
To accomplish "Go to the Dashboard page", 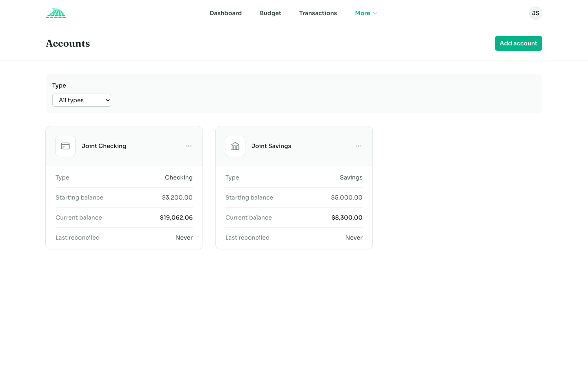I will click(225, 13).
